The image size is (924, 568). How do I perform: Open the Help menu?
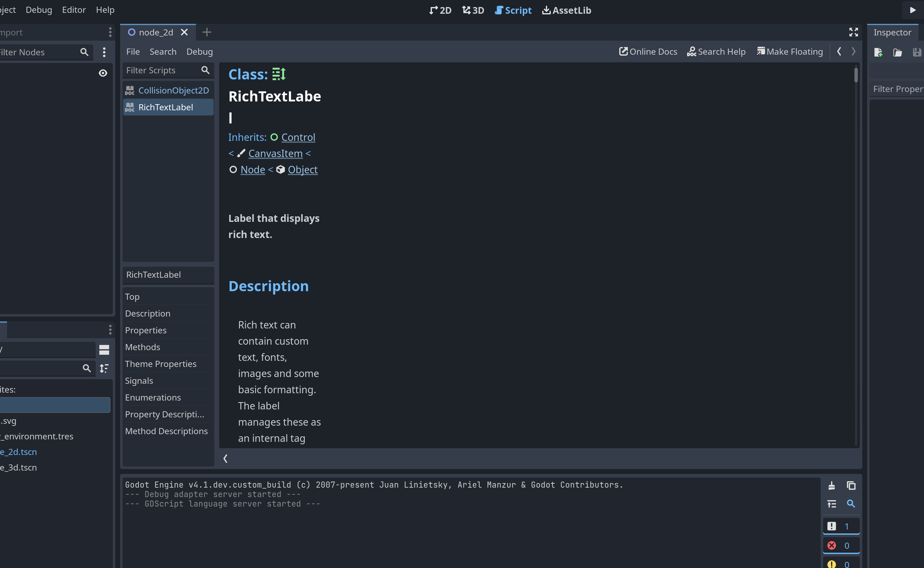[x=105, y=10]
